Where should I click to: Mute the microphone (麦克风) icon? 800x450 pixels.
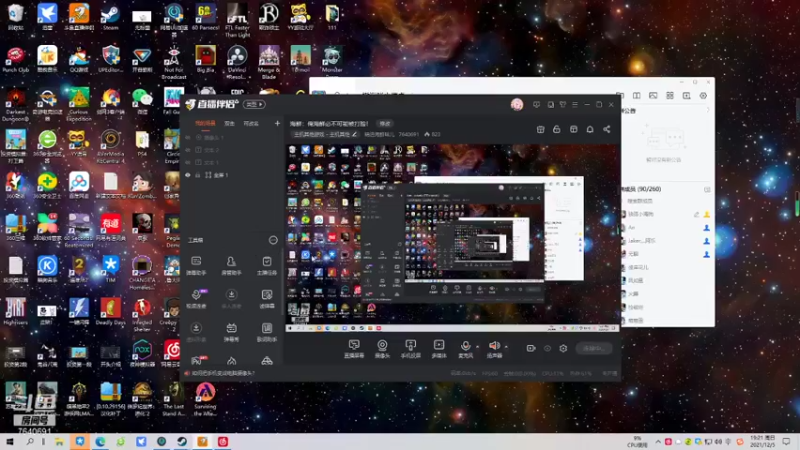(465, 346)
